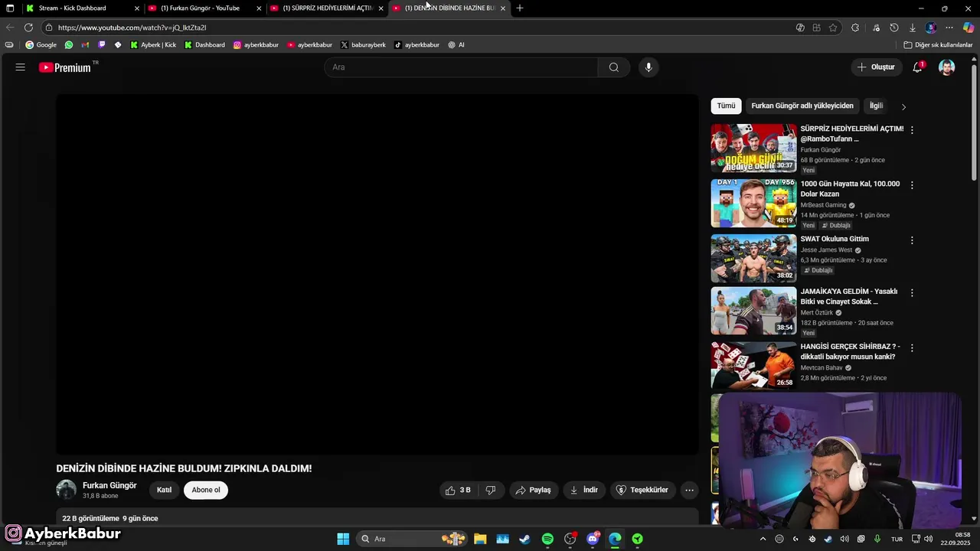This screenshot has height=551, width=980.
Task: Select the İlgili filter chip
Action: coord(876,106)
